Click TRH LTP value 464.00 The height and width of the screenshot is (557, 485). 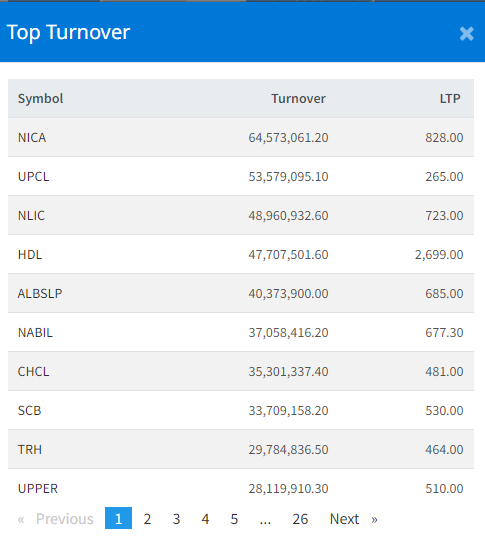(444, 450)
